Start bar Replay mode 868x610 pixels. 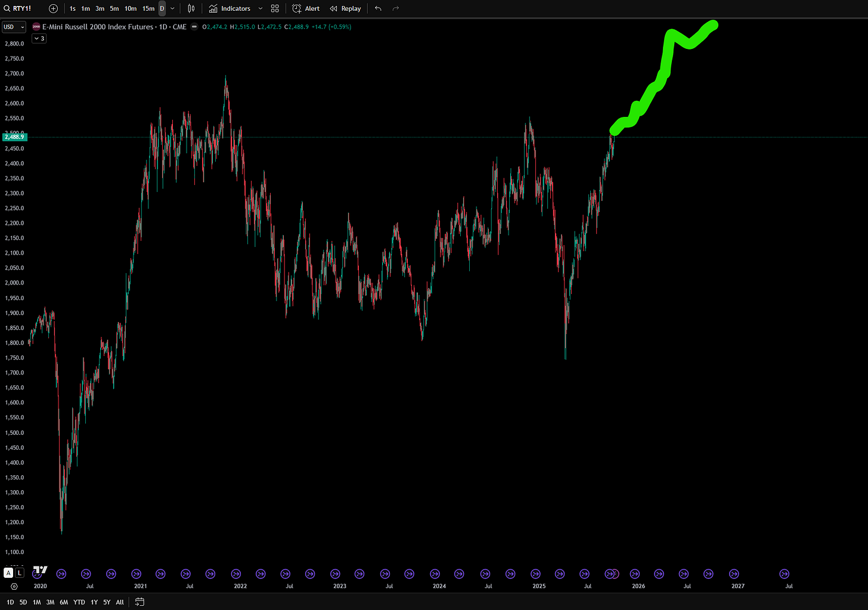[345, 8]
